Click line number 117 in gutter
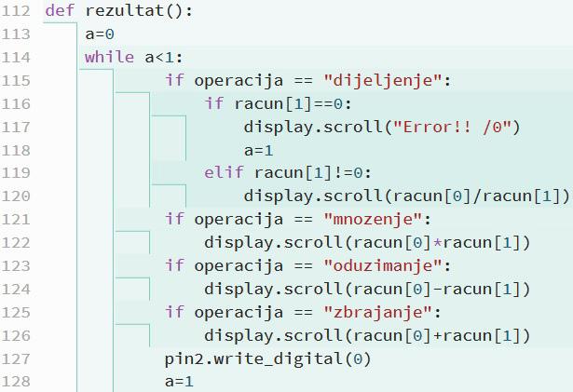Viewport: 573px width, 392px height. click(16, 128)
